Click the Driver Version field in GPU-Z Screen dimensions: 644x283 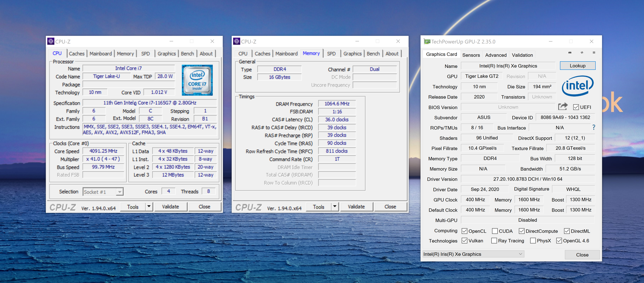coord(528,179)
